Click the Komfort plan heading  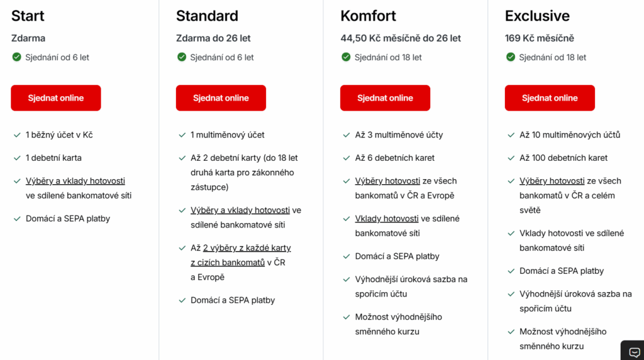coord(368,16)
